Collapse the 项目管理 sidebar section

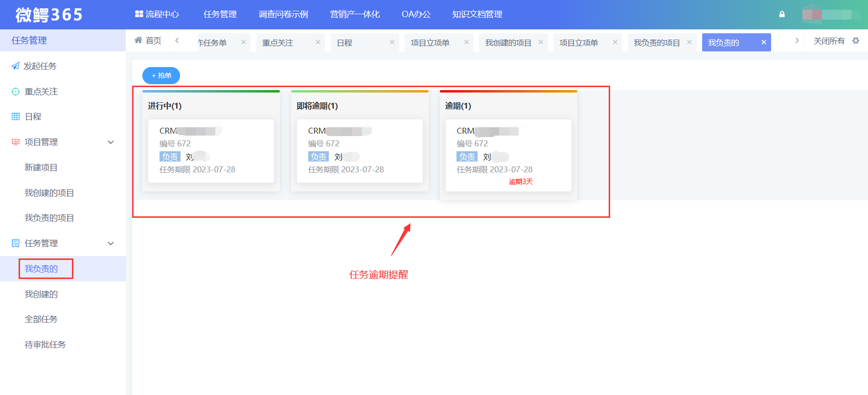click(x=111, y=142)
